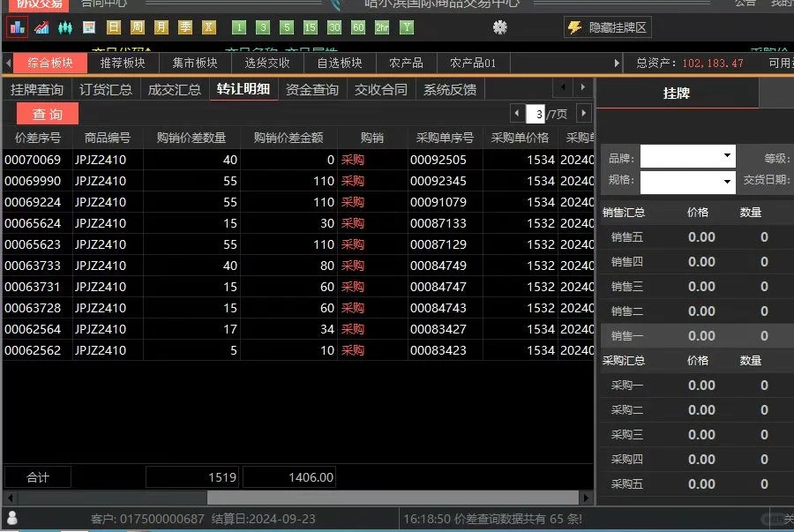Open the settings gear icon

pos(499,27)
